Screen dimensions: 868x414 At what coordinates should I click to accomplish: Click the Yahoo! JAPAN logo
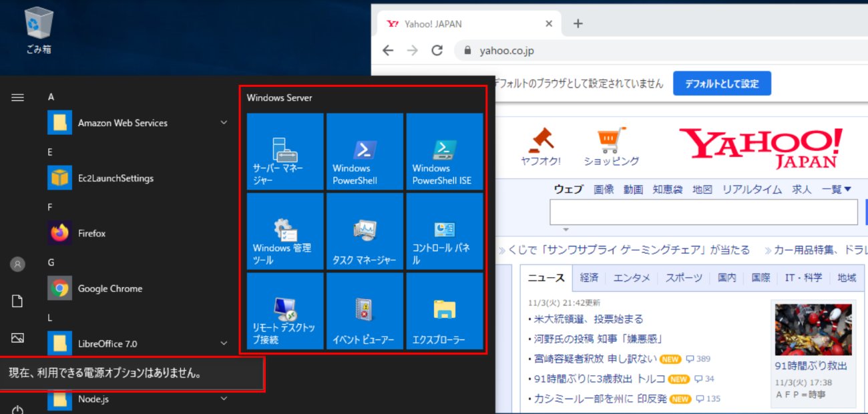tap(761, 148)
